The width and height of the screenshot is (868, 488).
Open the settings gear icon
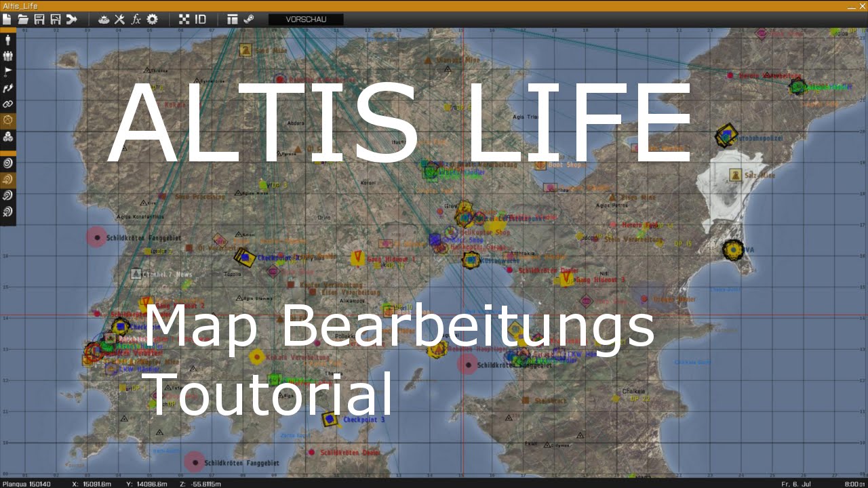[153, 19]
